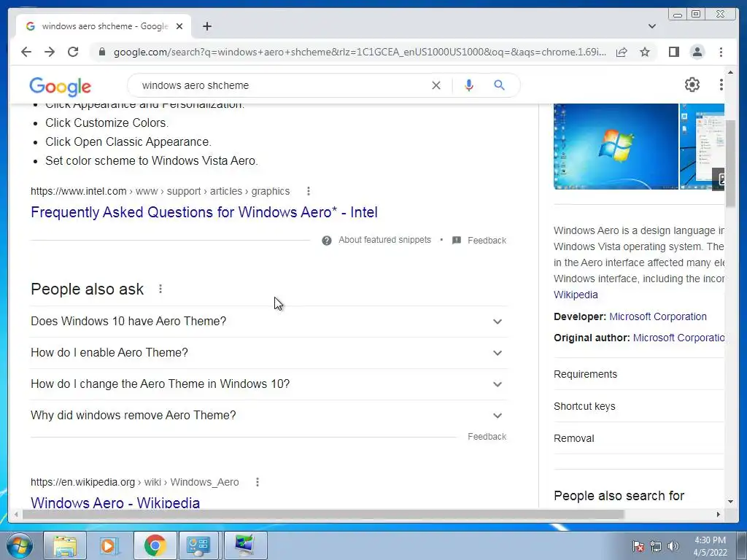Clear the search box text
The width and height of the screenshot is (747, 560).
pyautogui.click(x=436, y=85)
